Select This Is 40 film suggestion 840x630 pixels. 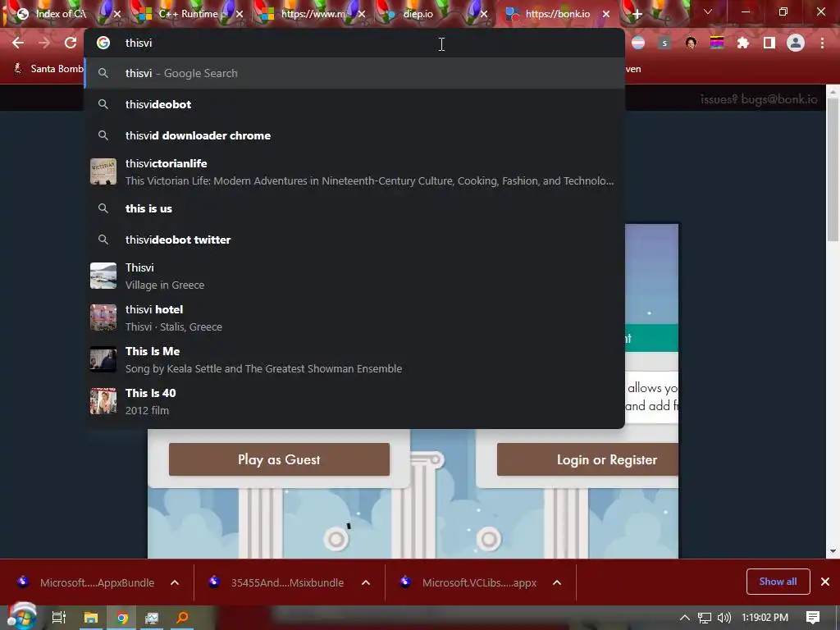tap(354, 401)
